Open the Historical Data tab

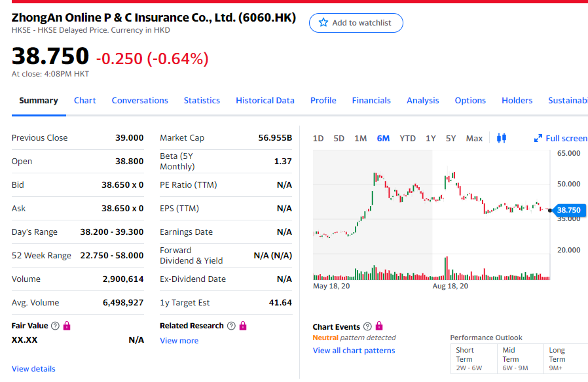pos(265,100)
